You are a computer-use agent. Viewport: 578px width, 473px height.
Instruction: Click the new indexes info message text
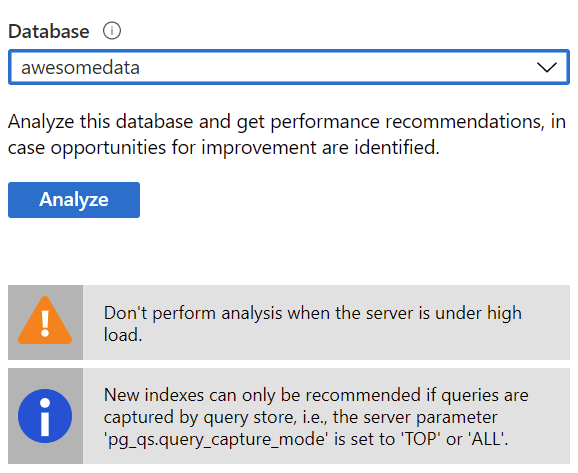coord(316,417)
